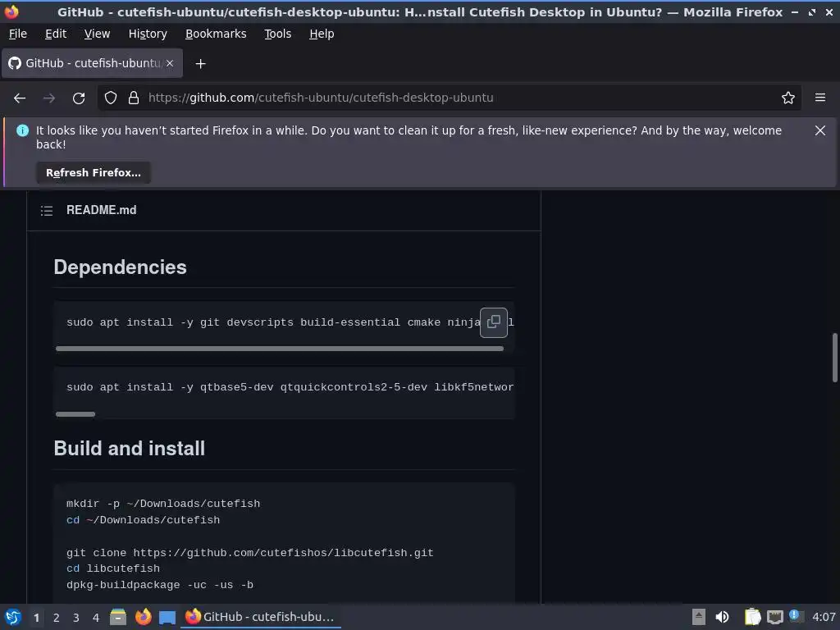This screenshot has width=840, height=630.
Task: Minimize the Firefox window
Action: 795,11
